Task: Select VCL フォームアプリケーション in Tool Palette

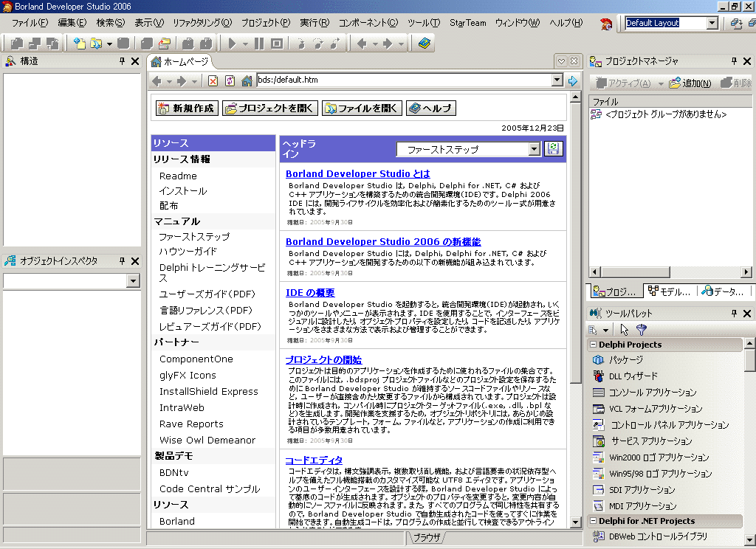Action: point(655,409)
